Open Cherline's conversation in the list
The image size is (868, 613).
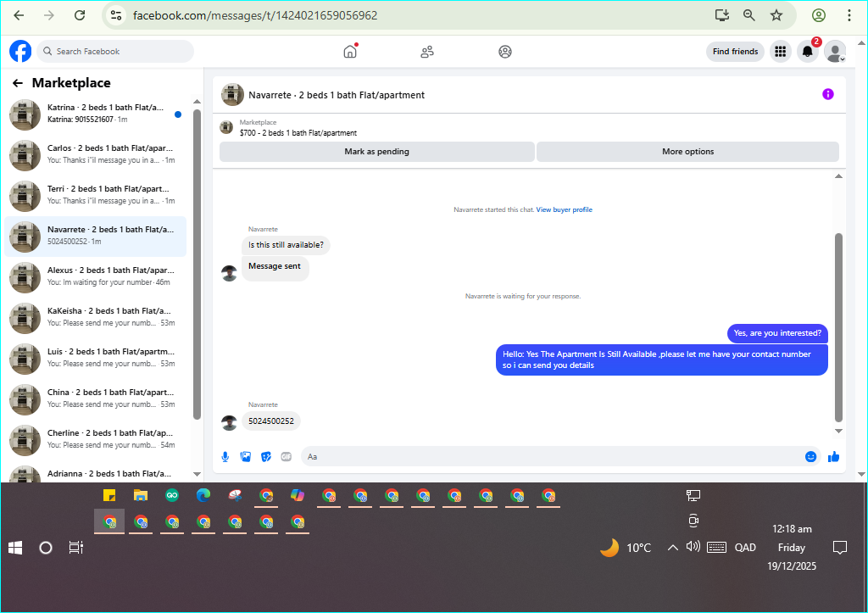pyautogui.click(x=95, y=440)
